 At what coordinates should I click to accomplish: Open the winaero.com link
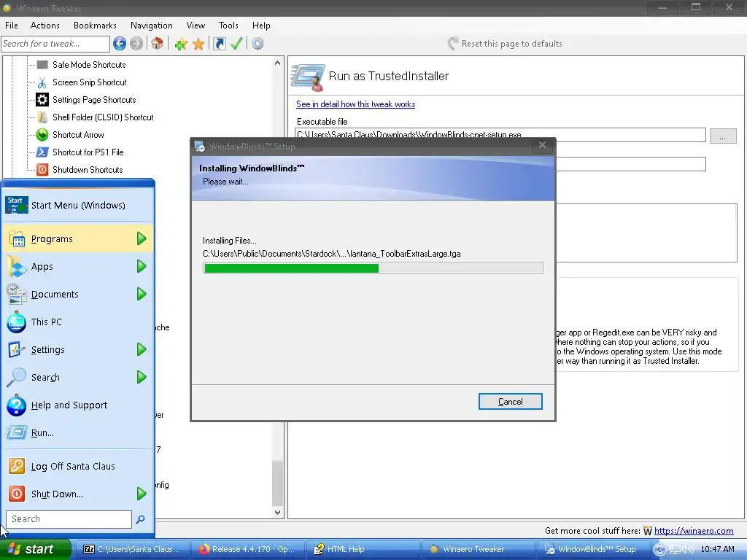pos(694,531)
